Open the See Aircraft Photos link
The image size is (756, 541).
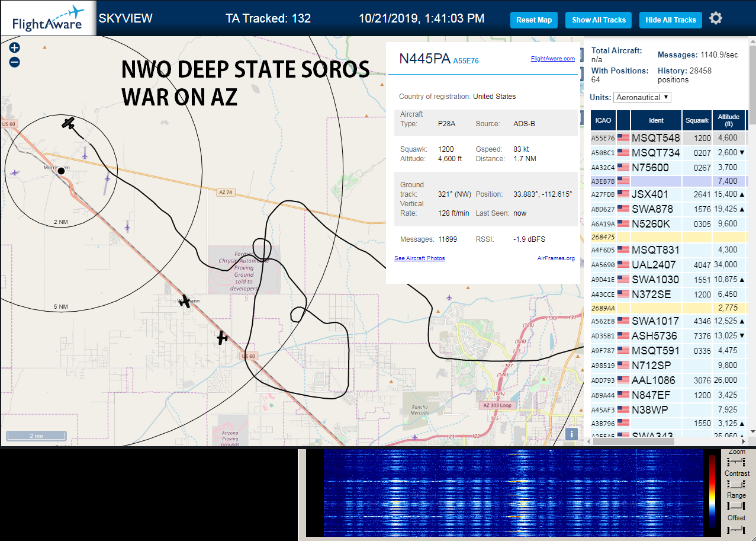pyautogui.click(x=420, y=258)
